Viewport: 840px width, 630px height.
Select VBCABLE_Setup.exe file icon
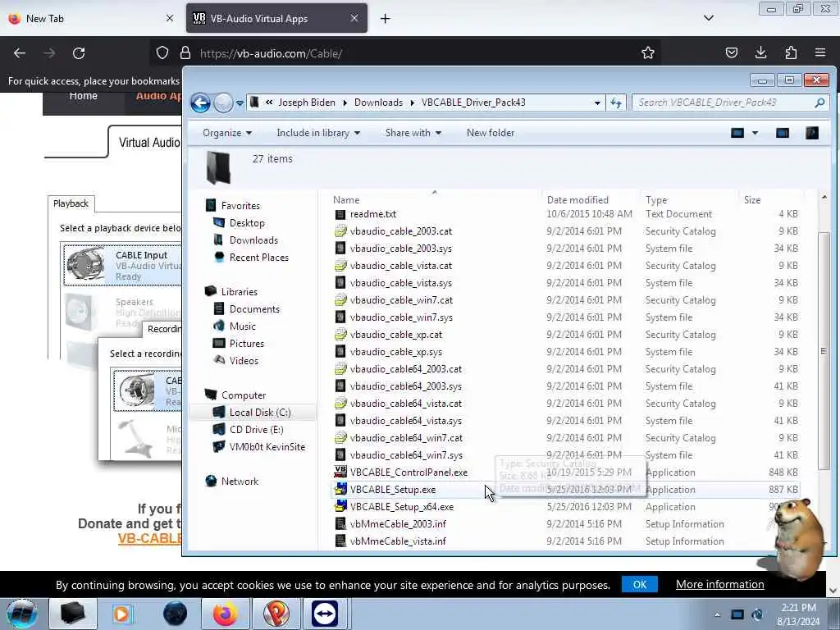point(340,489)
